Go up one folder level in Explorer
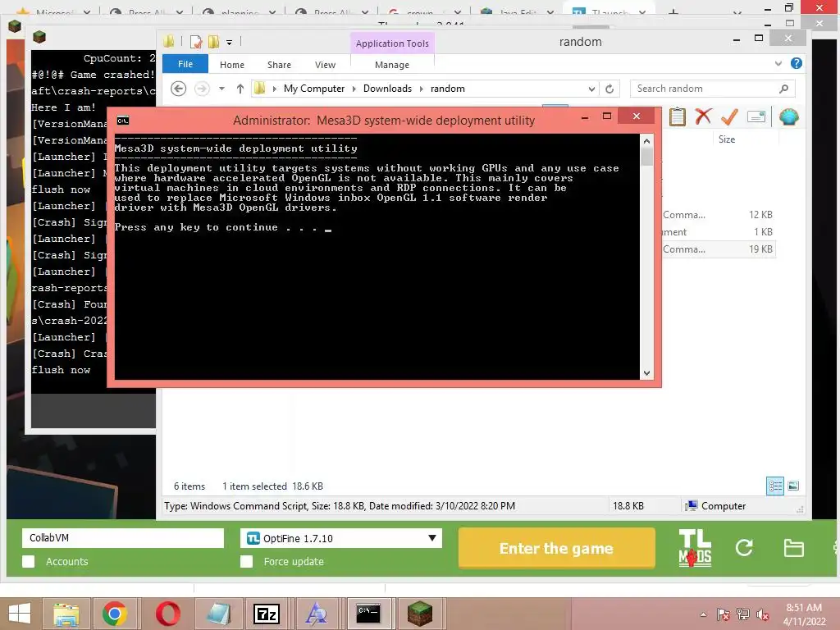 coord(240,89)
